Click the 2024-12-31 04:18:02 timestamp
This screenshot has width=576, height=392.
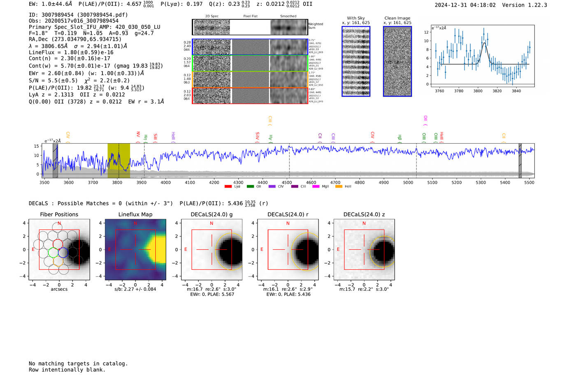[x=465, y=5]
